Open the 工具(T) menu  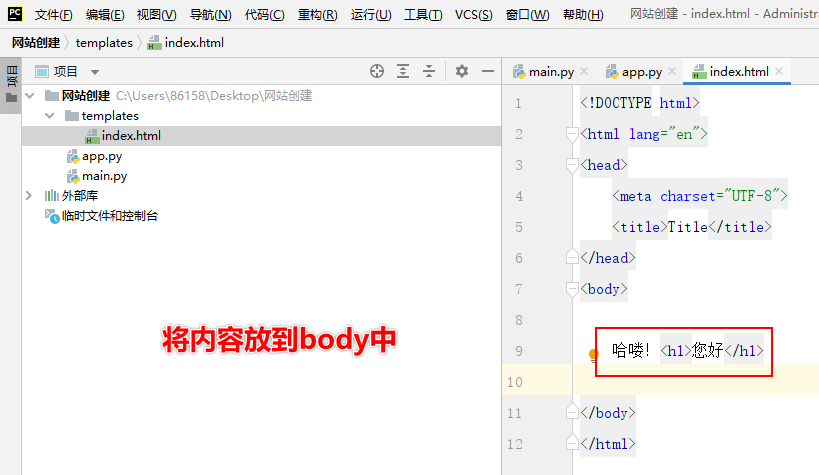(x=423, y=15)
